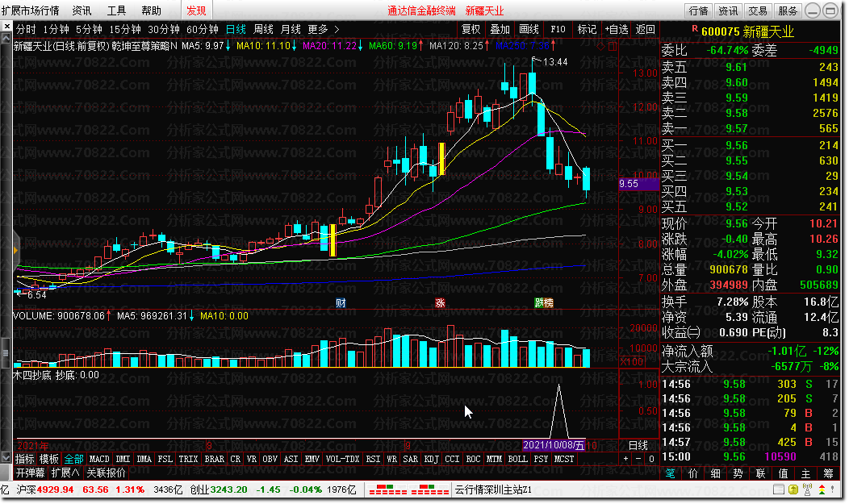Click the 云行情深圳主站Z1 server status
The image size is (849, 504).
[x=493, y=490]
